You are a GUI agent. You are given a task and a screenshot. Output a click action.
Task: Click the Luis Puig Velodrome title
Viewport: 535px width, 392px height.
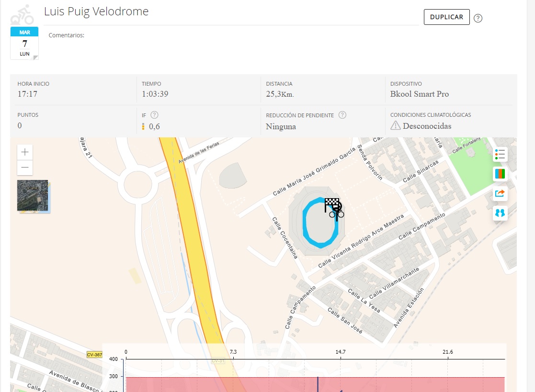coord(96,11)
